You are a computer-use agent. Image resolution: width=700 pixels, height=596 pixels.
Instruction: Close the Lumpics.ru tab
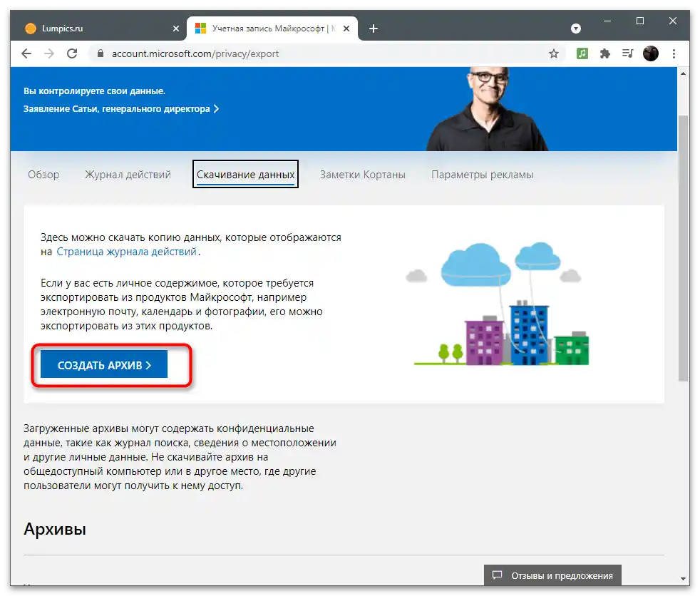click(176, 29)
